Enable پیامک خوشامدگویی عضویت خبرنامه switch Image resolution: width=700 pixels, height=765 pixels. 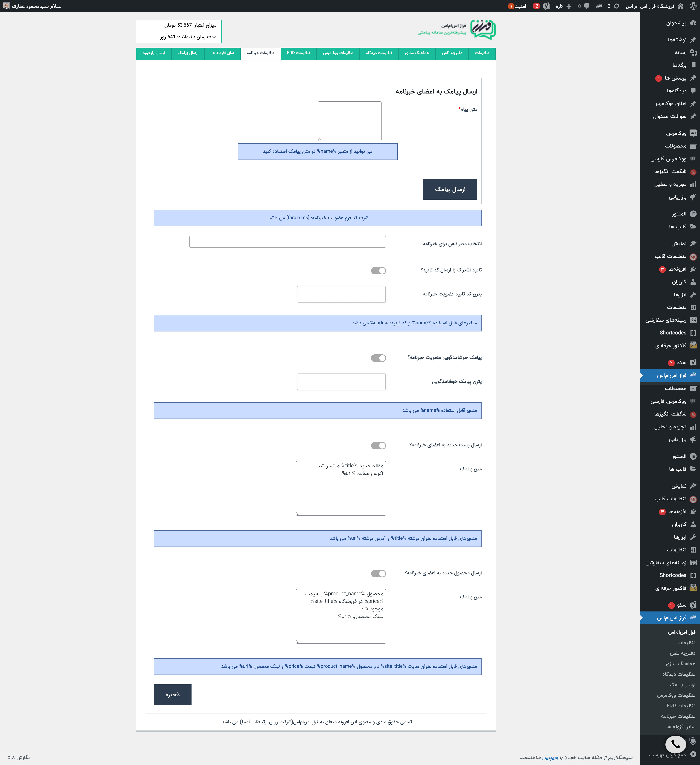tap(379, 358)
